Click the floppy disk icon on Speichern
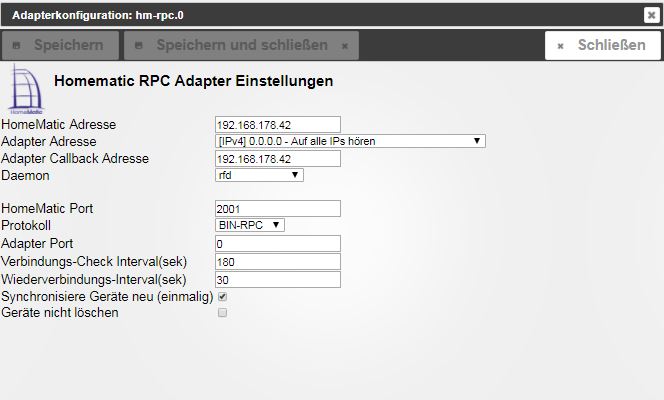Viewport: 664px width, 400px height. [17, 45]
